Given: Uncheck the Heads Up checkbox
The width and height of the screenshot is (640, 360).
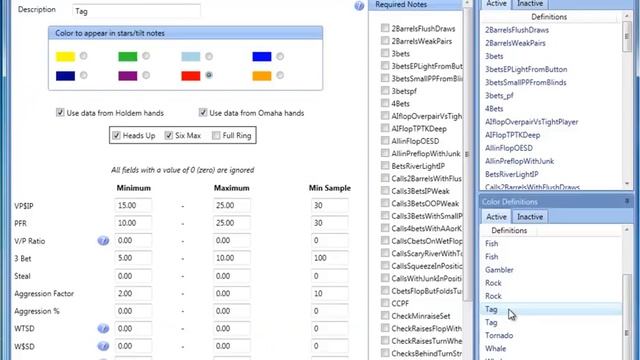Looking at the screenshot, I should click(116, 135).
